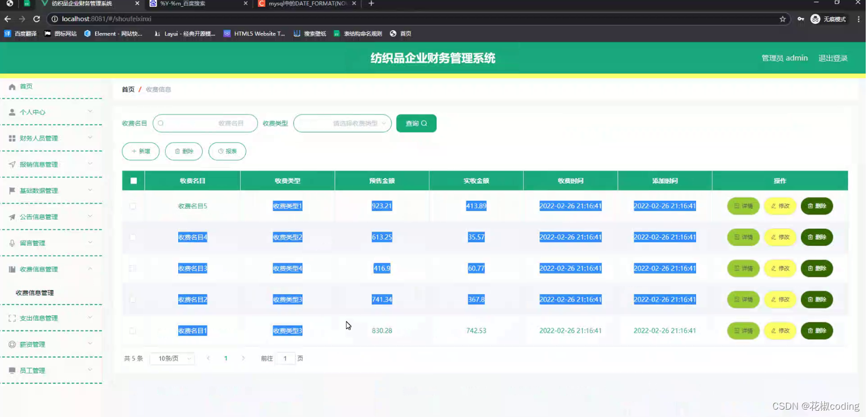Click the monitor icon for 员工管理
The image size is (868, 417).
[x=12, y=370]
